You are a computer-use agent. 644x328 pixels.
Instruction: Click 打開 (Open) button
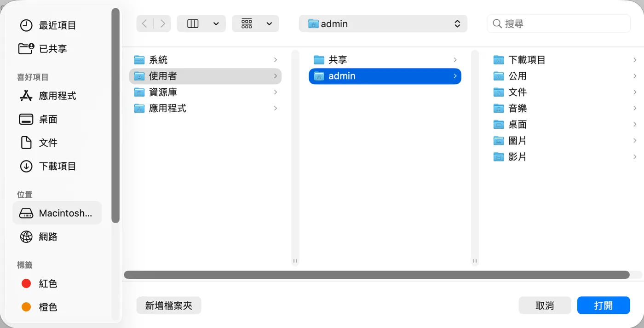(x=604, y=305)
